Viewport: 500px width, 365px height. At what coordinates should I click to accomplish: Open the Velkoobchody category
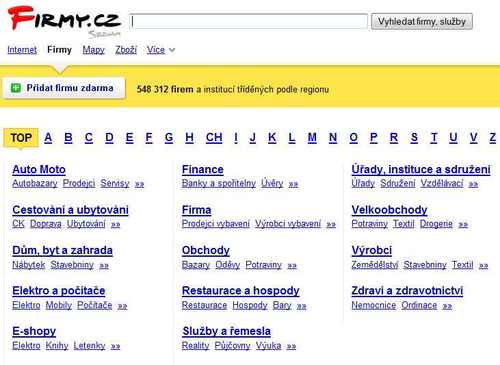click(x=389, y=210)
